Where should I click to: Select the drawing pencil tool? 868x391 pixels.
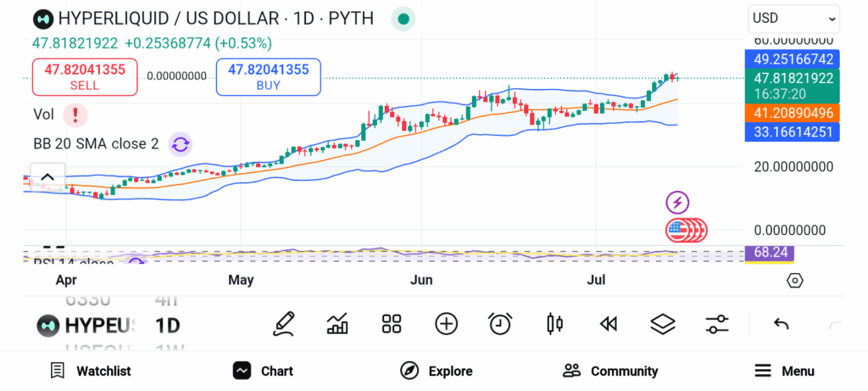pos(283,324)
